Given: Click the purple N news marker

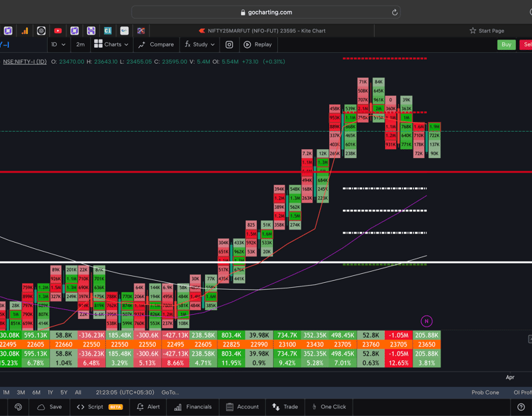Looking at the screenshot, I should (427, 321).
